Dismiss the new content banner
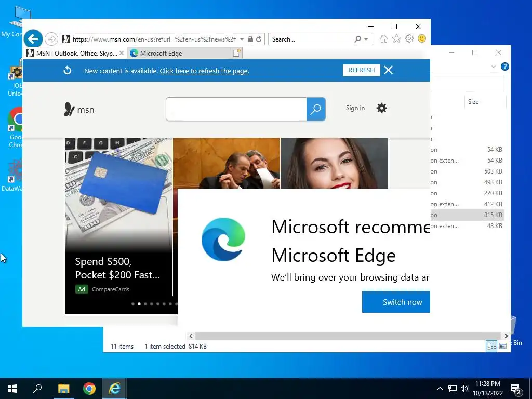Image resolution: width=532 pixels, height=399 pixels. pos(389,70)
